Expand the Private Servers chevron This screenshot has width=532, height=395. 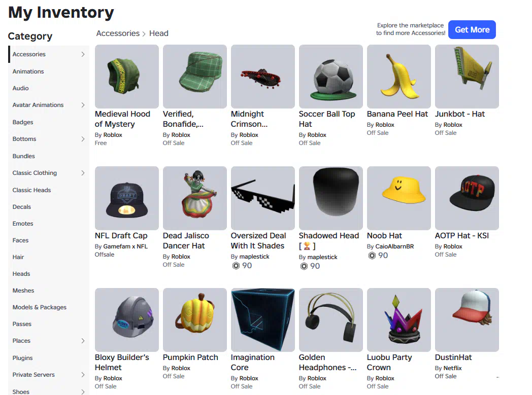point(83,375)
